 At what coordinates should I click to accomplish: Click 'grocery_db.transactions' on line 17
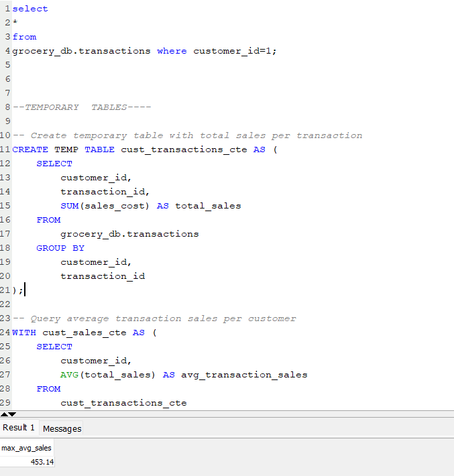point(129,235)
